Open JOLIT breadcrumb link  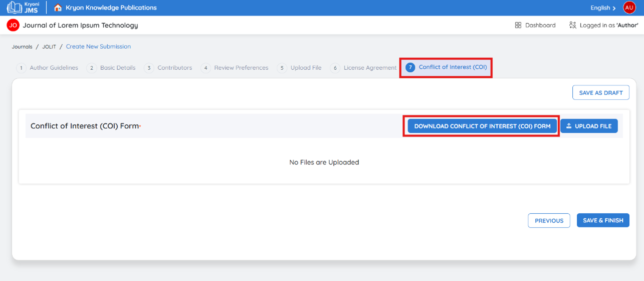point(49,47)
